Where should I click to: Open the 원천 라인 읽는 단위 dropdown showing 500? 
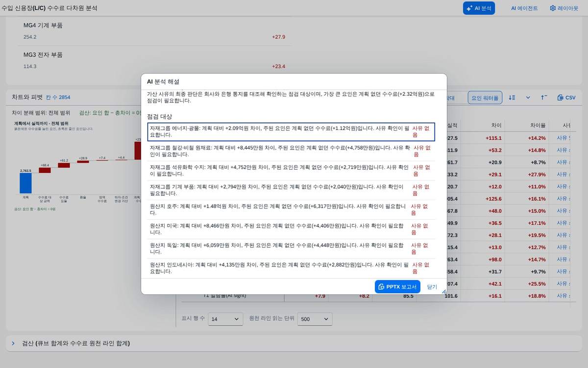(315, 319)
